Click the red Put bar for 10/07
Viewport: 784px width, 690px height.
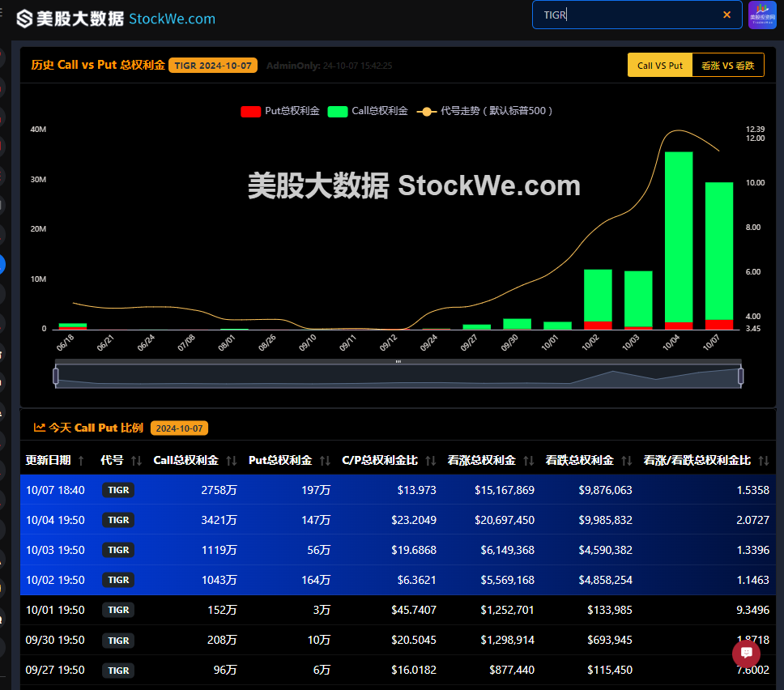(x=719, y=325)
